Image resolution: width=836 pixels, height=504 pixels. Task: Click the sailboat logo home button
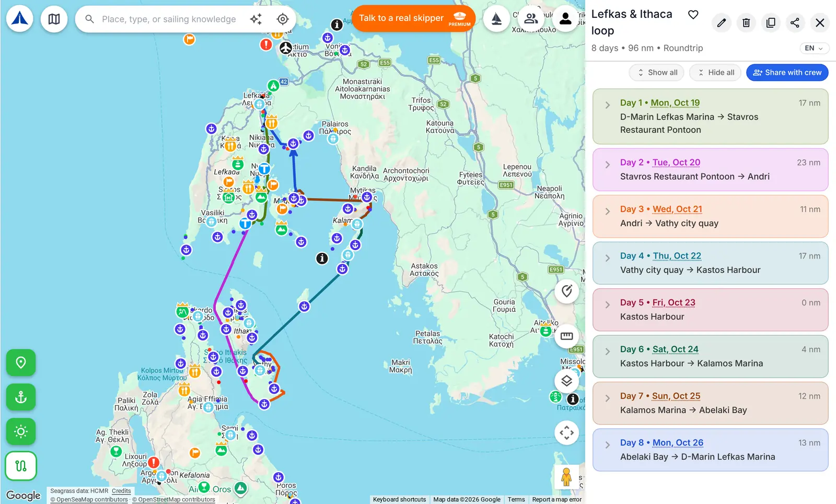click(20, 19)
